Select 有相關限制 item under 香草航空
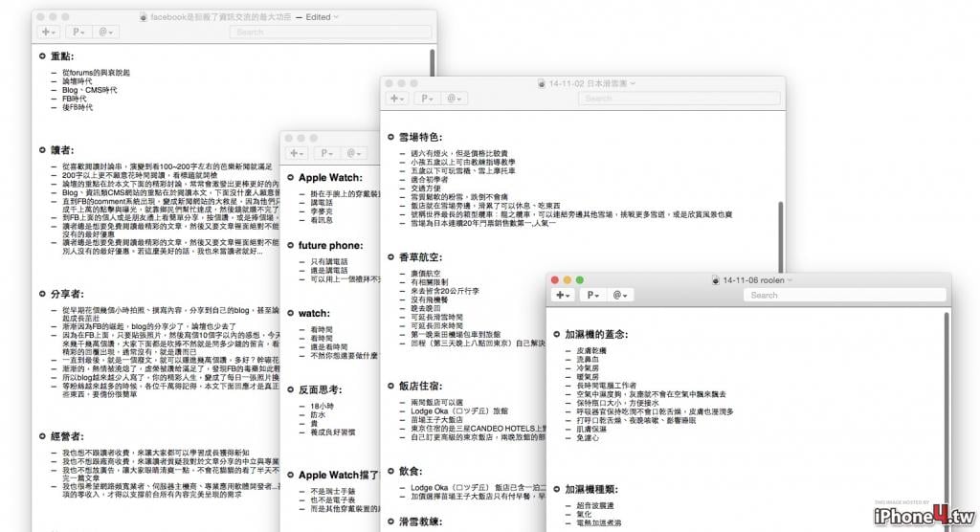Viewport: 980px width, 532px height. click(430, 282)
